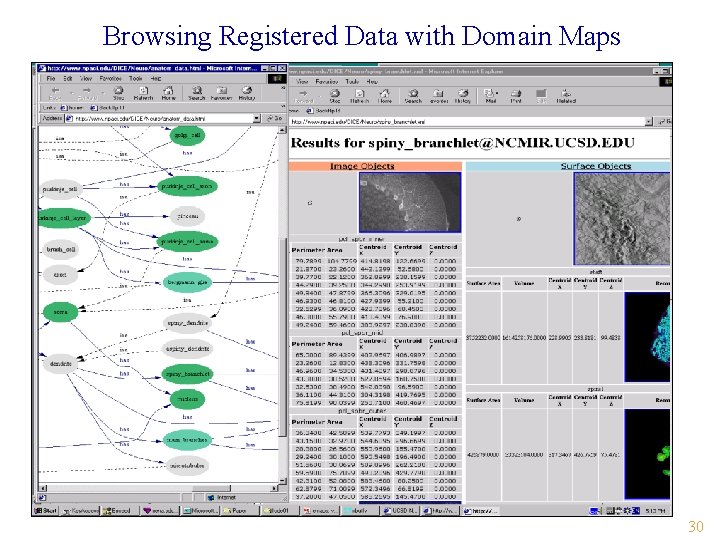Select nucleus green node in domain map
This screenshot has height=540, width=720.
pos(187,399)
